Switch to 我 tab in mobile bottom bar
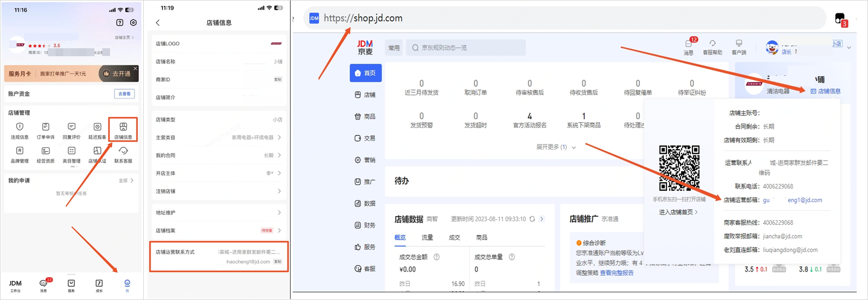The width and height of the screenshot is (868, 300). pyautogui.click(x=127, y=286)
